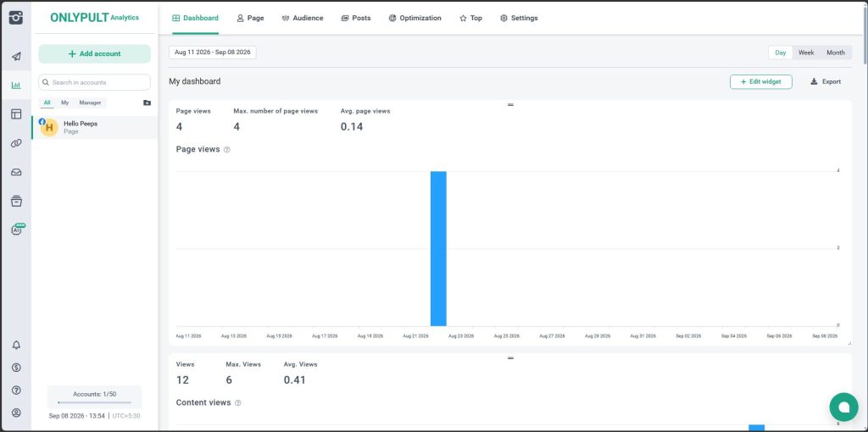The image size is (868, 432).
Task: Open the Posts tab
Action: (356, 19)
